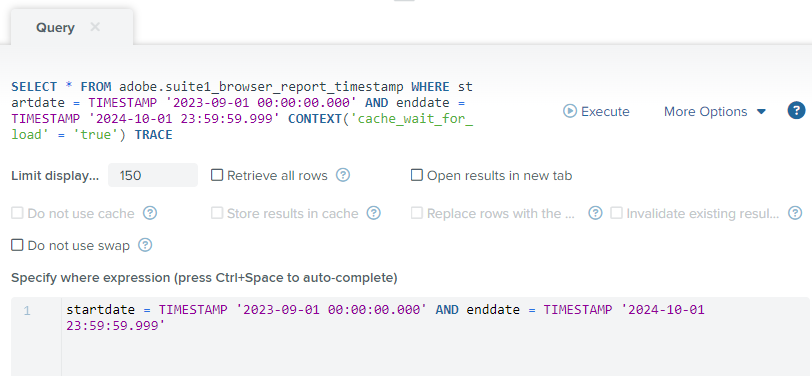
Task: Click the 'Limit display...' label
Action: click(x=55, y=176)
